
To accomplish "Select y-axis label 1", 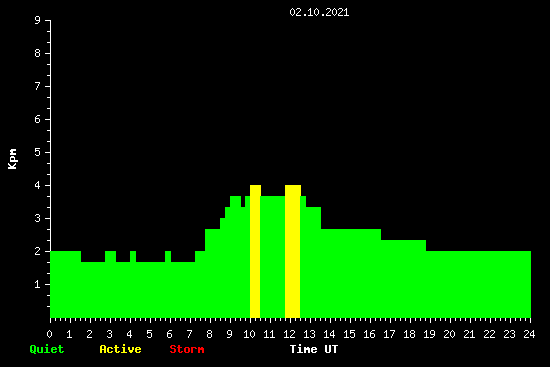I will (x=38, y=284).
